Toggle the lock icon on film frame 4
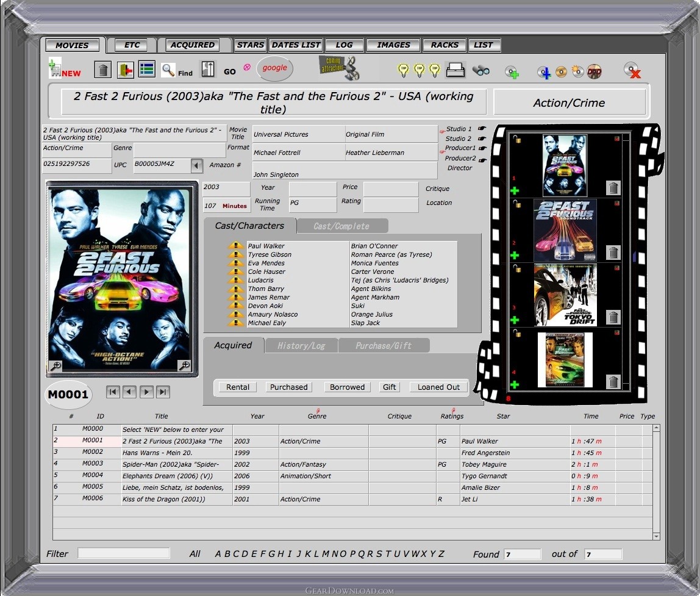This screenshot has height=596, width=700. (x=516, y=333)
